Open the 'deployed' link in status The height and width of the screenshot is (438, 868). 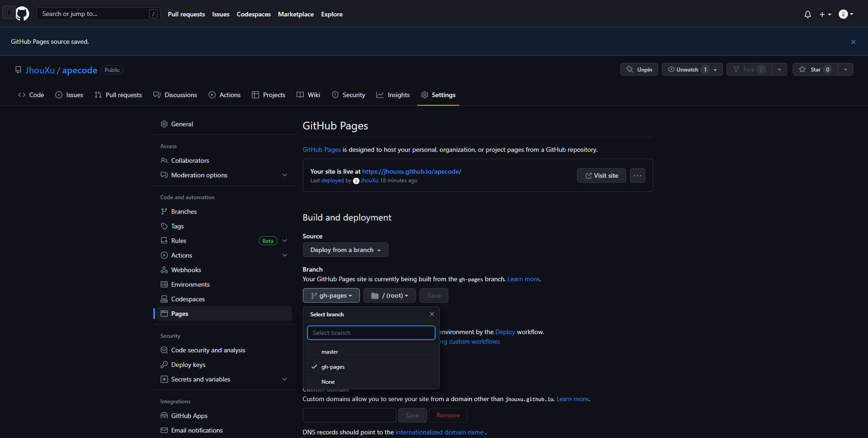[x=333, y=180]
